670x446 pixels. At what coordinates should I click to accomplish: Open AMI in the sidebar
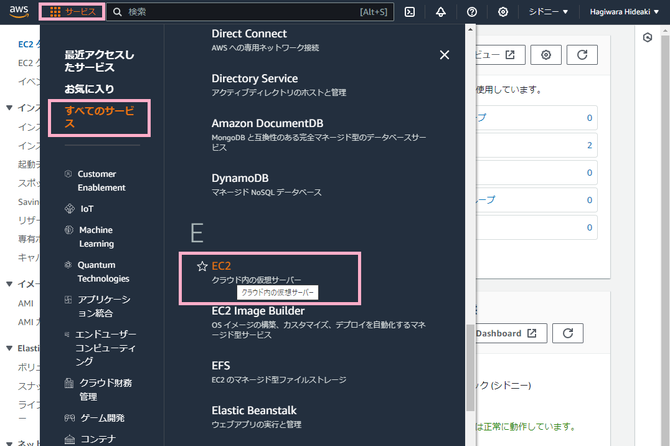click(26, 303)
